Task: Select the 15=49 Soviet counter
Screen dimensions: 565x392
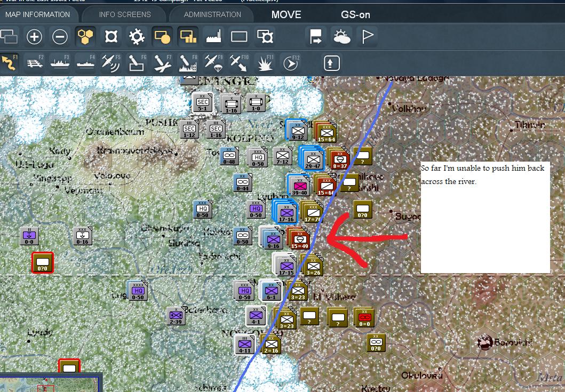Action: coord(299,239)
